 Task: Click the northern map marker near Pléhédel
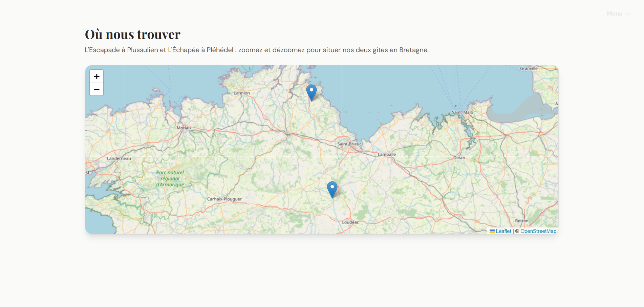(x=312, y=92)
